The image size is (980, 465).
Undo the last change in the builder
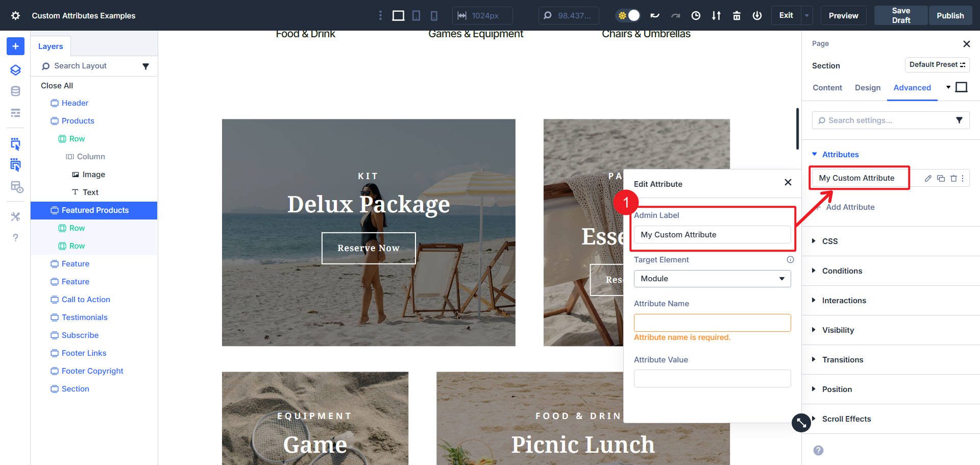point(655,15)
